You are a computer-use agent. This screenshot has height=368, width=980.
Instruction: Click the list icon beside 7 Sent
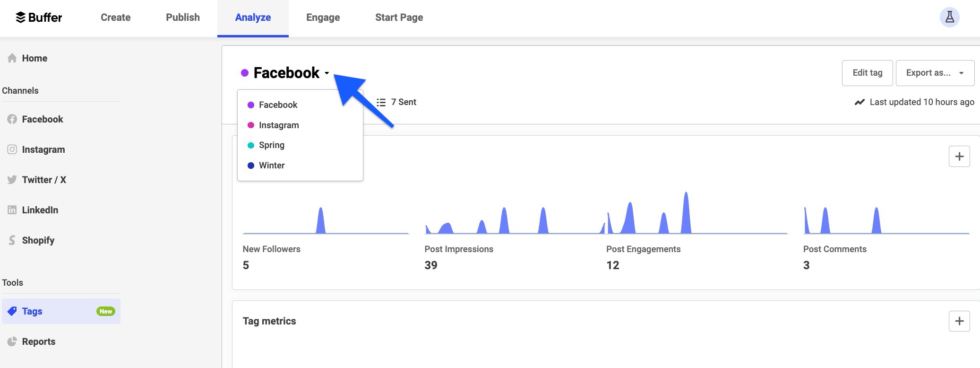tap(381, 102)
